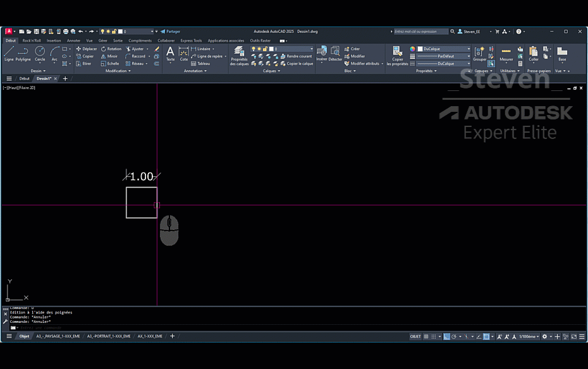Open DuCalque color swatch dropdown

point(444,49)
